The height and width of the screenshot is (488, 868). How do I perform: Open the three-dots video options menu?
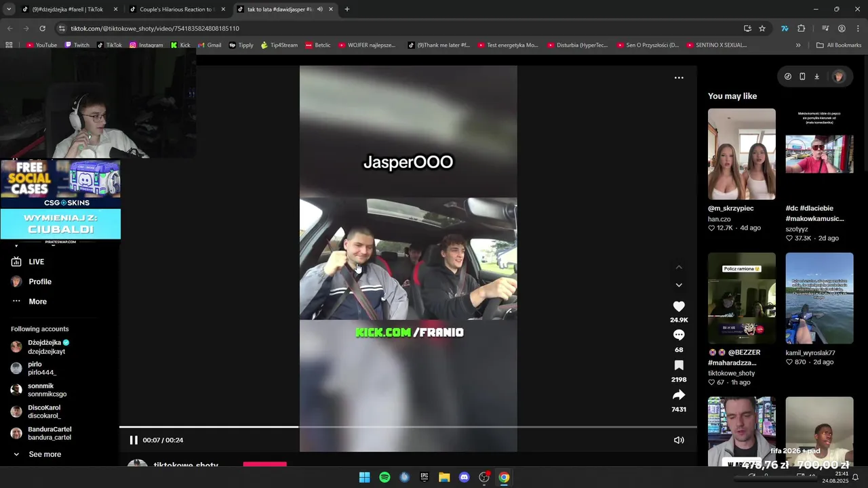click(679, 78)
